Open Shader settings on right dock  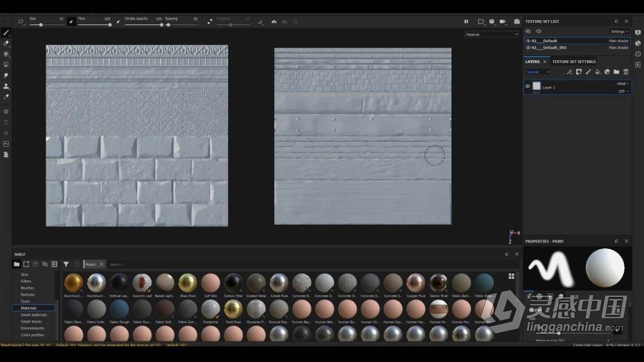click(638, 43)
